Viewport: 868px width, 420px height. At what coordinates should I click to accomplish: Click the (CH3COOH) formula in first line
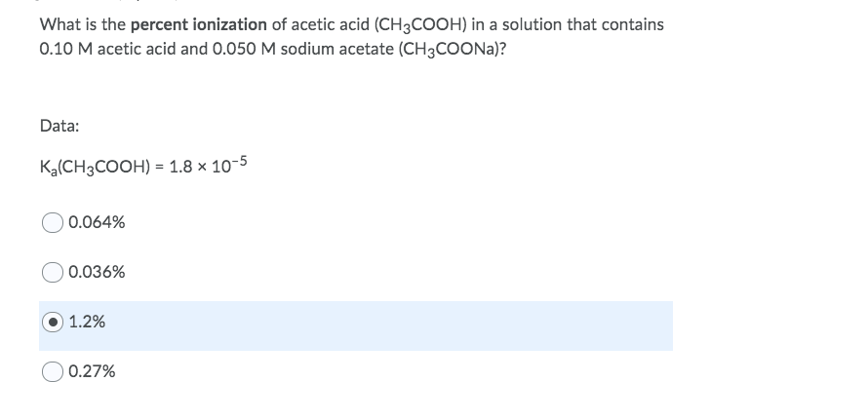click(421, 25)
